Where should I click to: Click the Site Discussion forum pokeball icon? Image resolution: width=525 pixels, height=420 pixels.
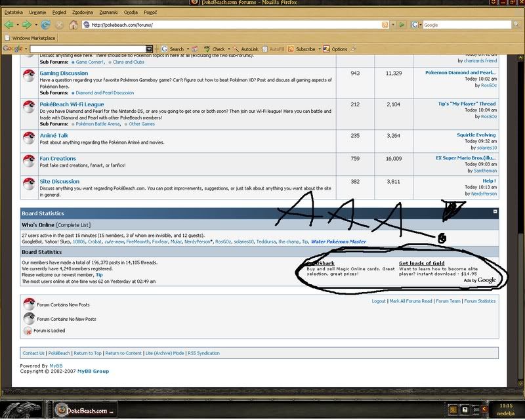click(29, 184)
